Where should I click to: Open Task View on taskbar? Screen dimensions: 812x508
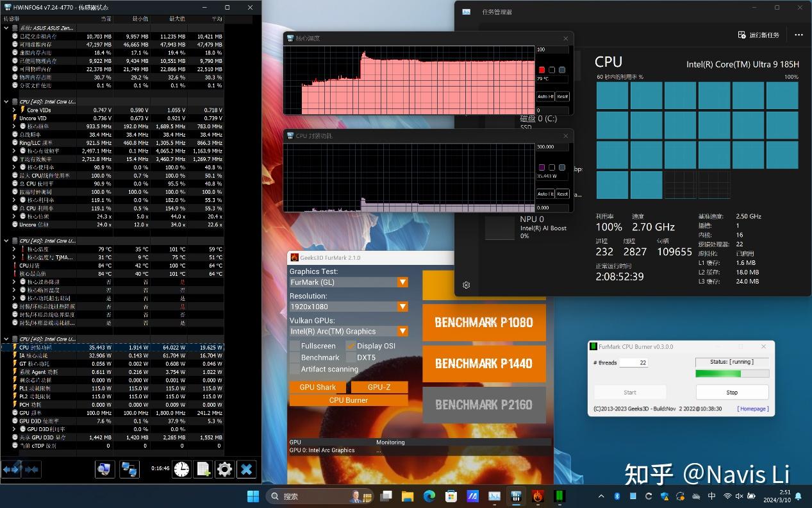[x=386, y=496]
